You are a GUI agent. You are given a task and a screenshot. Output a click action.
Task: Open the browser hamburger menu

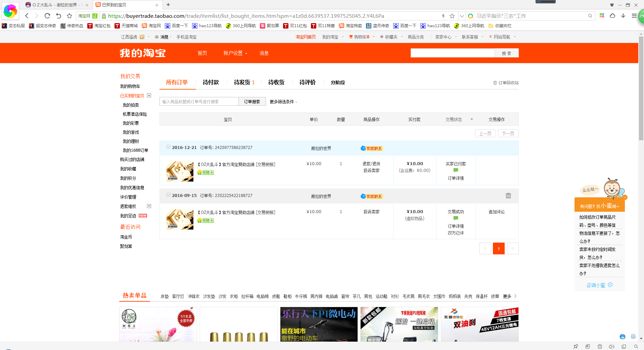(x=634, y=16)
